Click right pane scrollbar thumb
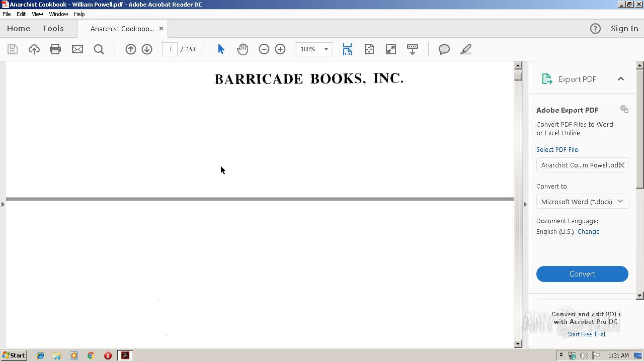 click(640, 129)
